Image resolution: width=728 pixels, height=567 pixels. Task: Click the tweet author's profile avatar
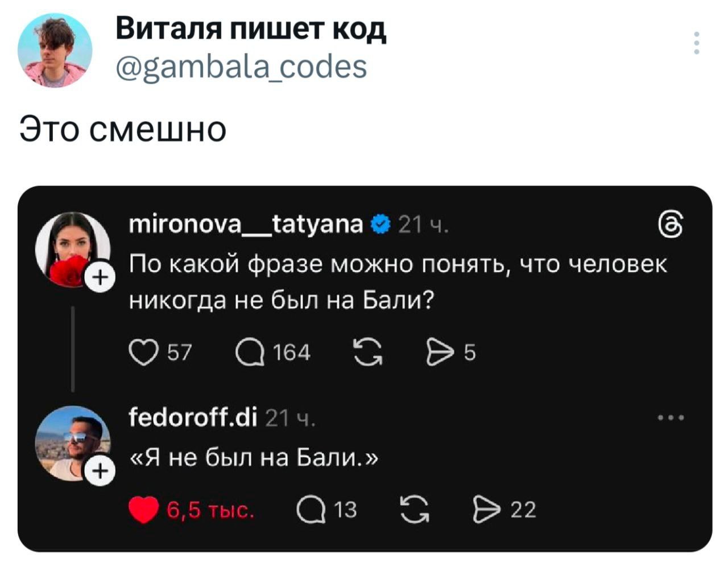tap(55, 50)
